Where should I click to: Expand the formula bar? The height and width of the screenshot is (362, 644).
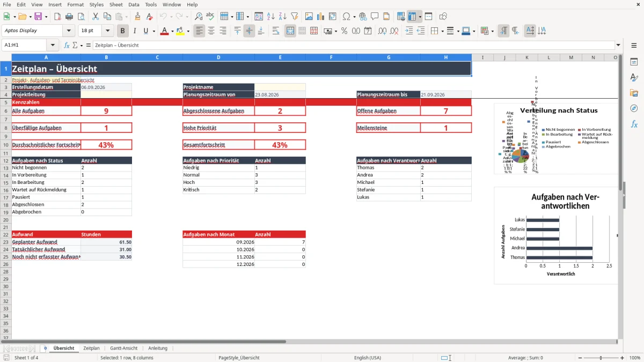pos(618,46)
